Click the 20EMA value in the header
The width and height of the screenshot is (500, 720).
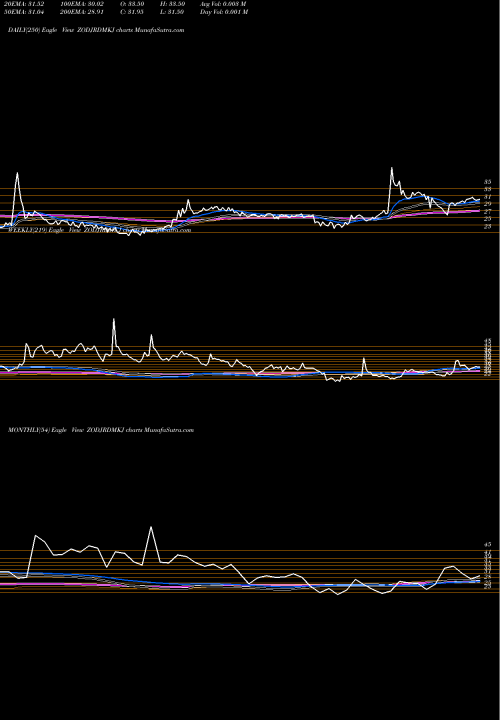click(x=24, y=4)
